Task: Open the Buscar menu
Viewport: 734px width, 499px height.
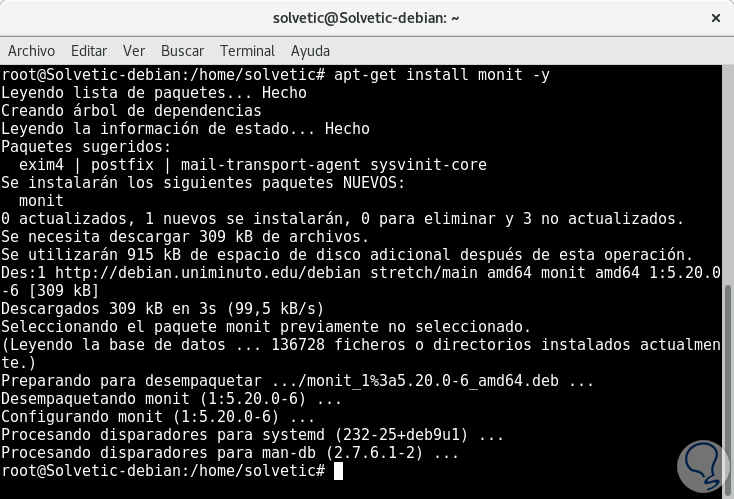Action: tap(183, 51)
